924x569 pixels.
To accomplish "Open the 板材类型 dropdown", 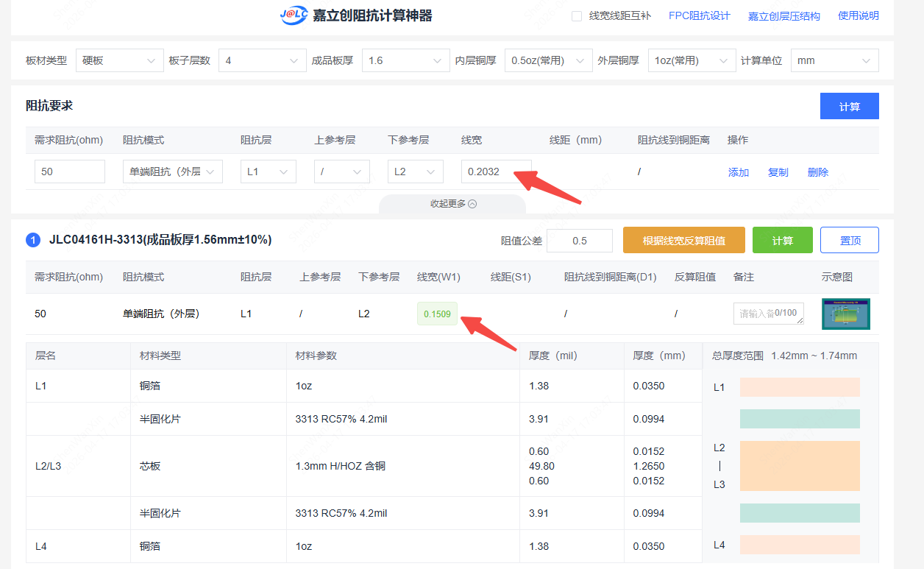I will tap(119, 60).
